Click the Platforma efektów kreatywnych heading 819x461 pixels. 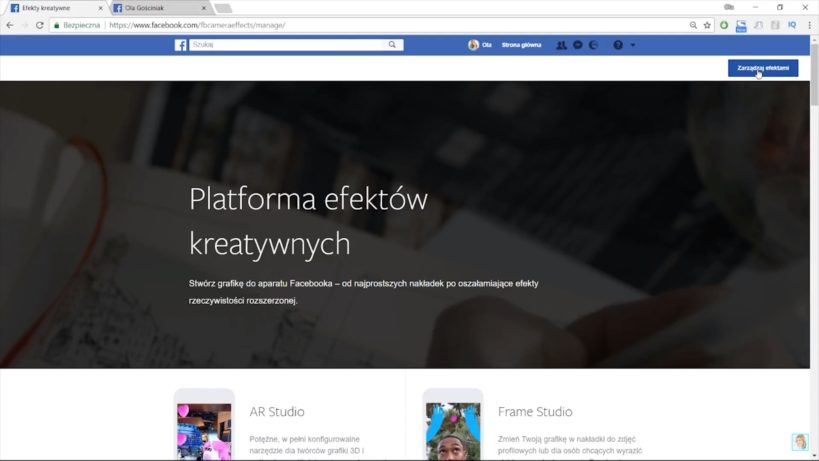pyautogui.click(x=308, y=221)
